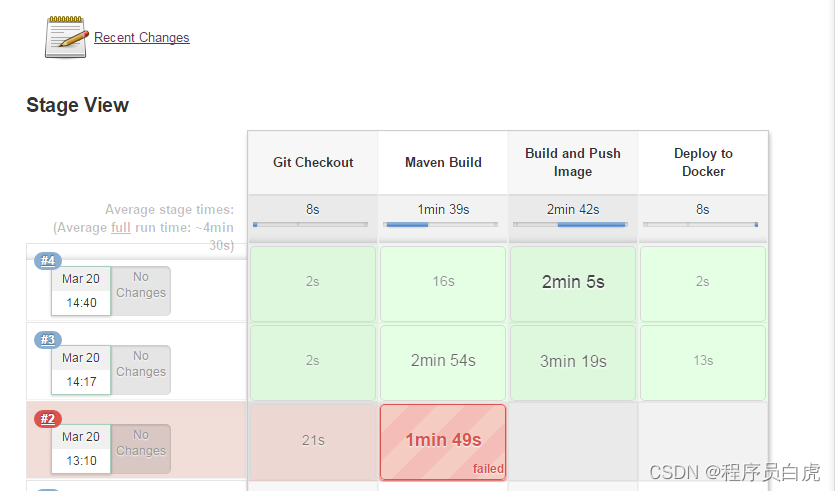Open failed Maven Build 1min 49s cell
This screenshot has width=835, height=491.
(x=443, y=441)
